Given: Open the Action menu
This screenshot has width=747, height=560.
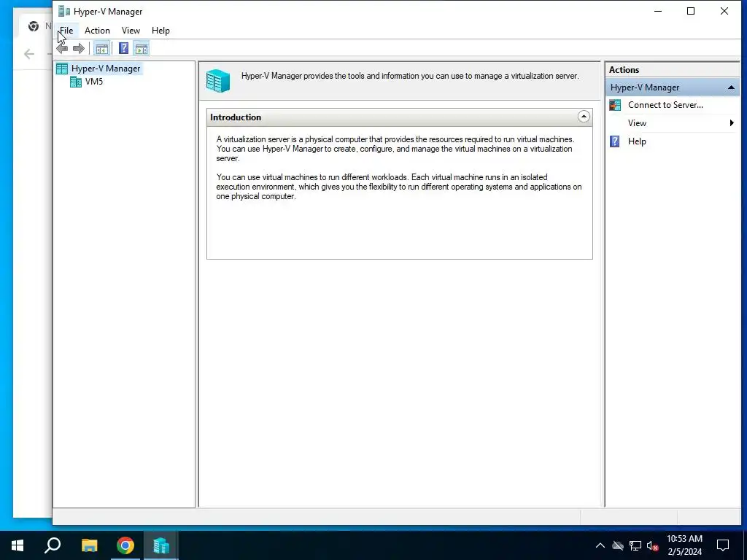Looking at the screenshot, I should 97,31.
